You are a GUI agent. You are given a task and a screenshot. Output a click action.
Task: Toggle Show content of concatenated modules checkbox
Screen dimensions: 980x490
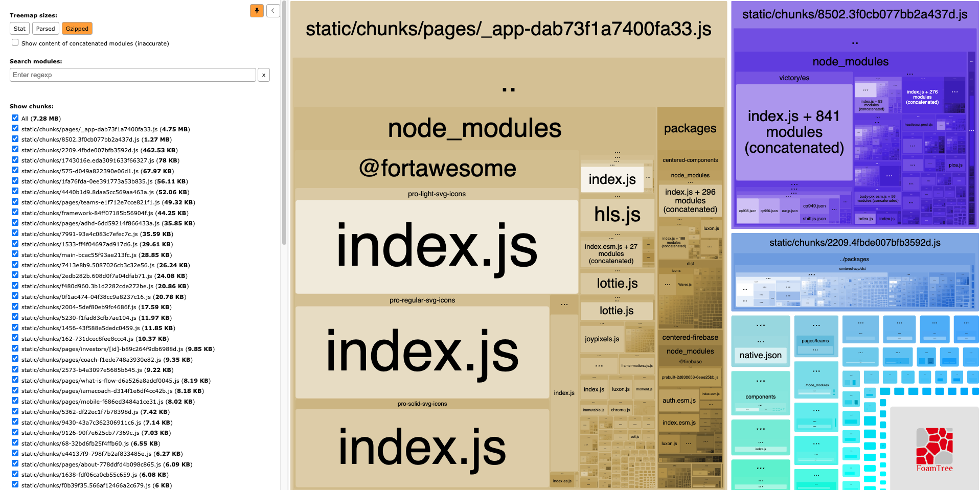click(15, 43)
